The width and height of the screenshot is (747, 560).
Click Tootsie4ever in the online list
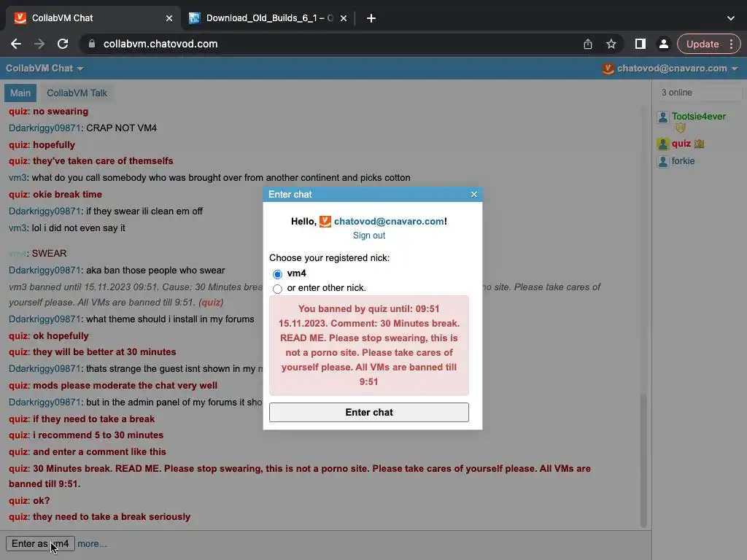(x=698, y=117)
